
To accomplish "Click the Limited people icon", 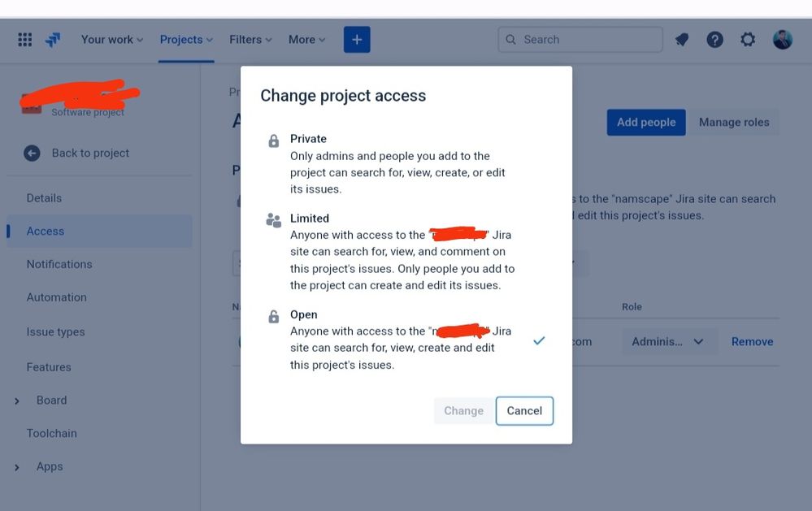I will click(273, 220).
